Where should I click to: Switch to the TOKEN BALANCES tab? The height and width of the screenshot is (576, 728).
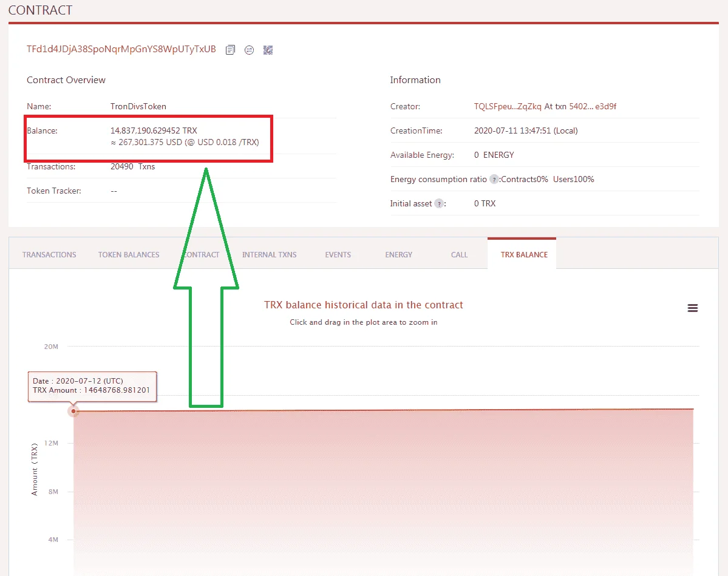(129, 254)
